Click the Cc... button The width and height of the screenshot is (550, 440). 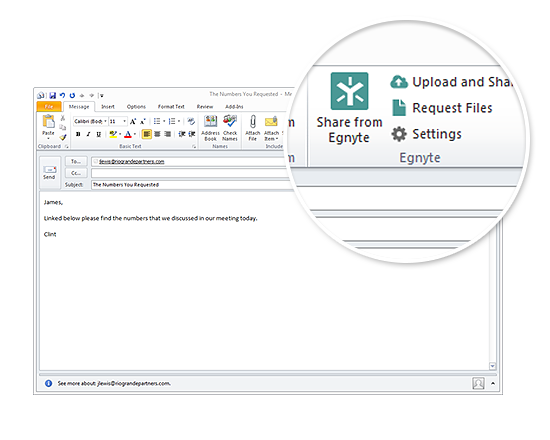click(76, 173)
